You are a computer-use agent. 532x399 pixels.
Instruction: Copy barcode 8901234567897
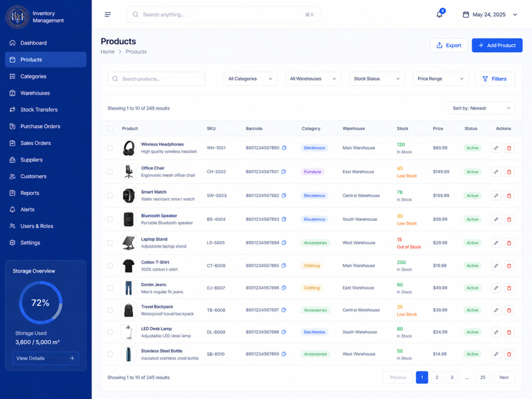tap(284, 310)
